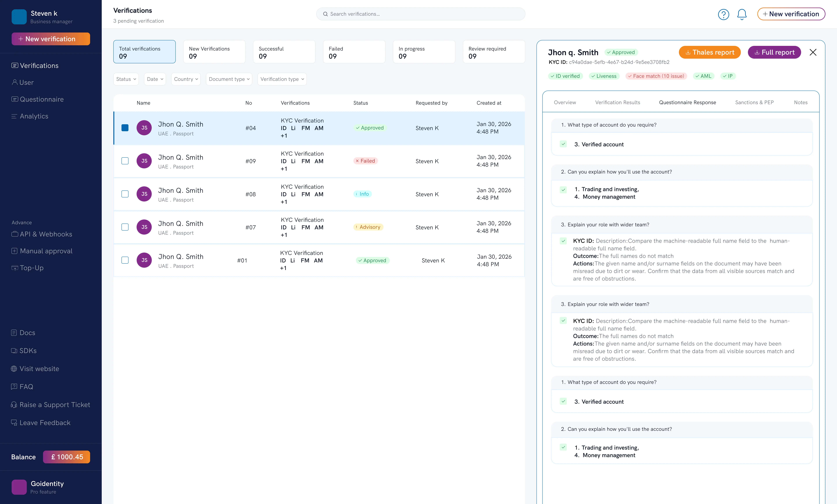This screenshot has height=504, width=837.
Task: Open the Document type filter dropdown
Action: 229,79
